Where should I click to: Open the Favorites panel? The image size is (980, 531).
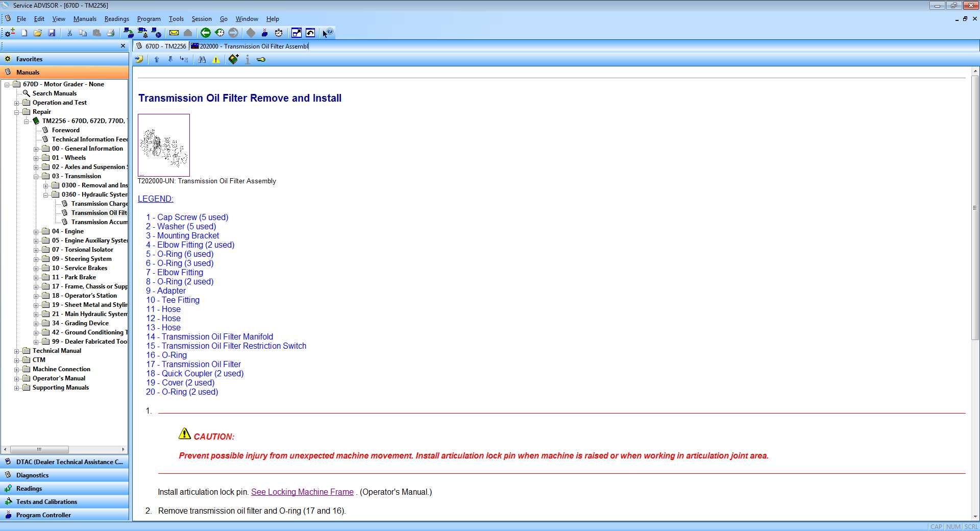[x=65, y=59]
